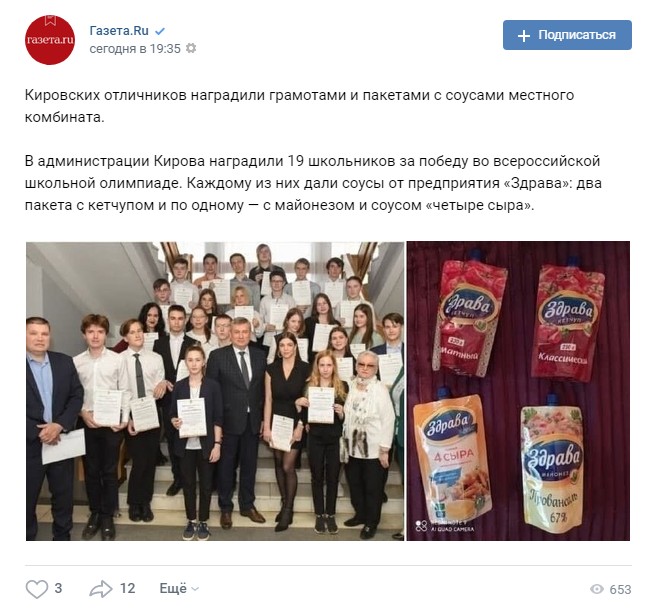Like the post with heart icon
Screen dimensions: 654x613
click(37, 589)
